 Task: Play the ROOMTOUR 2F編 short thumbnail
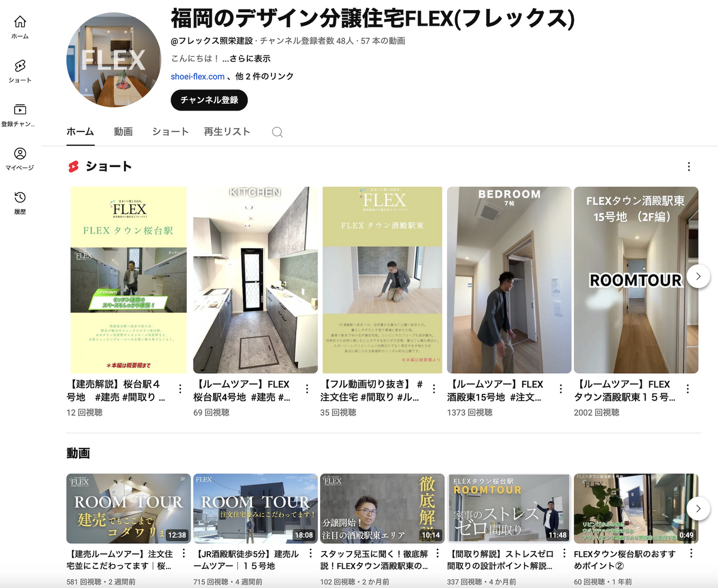[636, 280]
